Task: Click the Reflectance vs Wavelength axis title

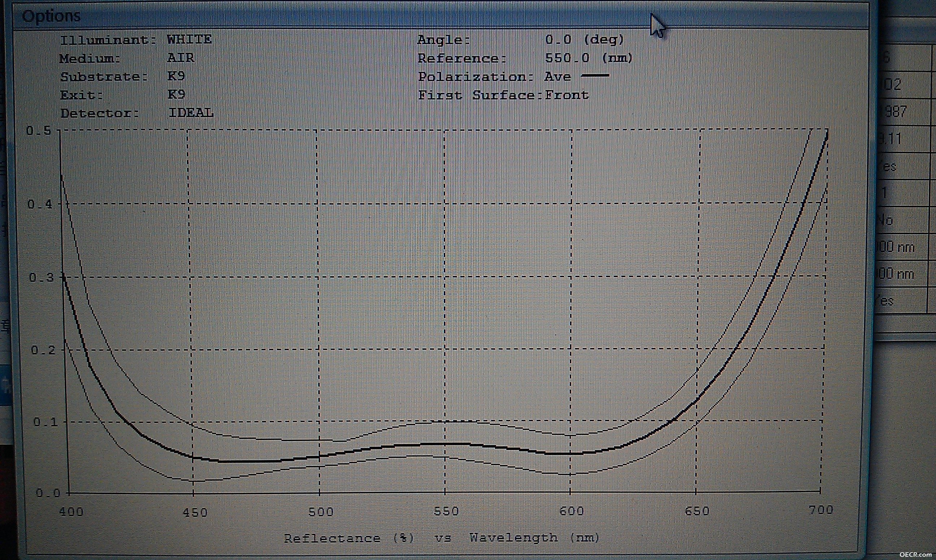Action: 441,538
